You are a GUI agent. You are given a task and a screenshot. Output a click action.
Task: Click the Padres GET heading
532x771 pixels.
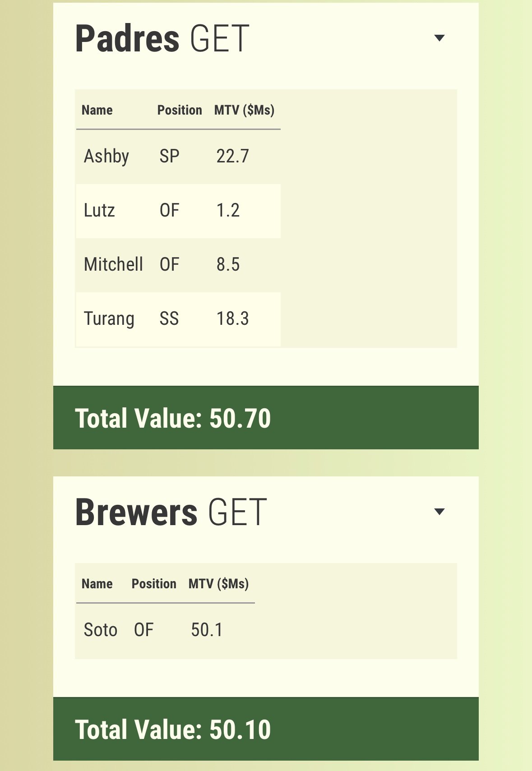tap(162, 39)
